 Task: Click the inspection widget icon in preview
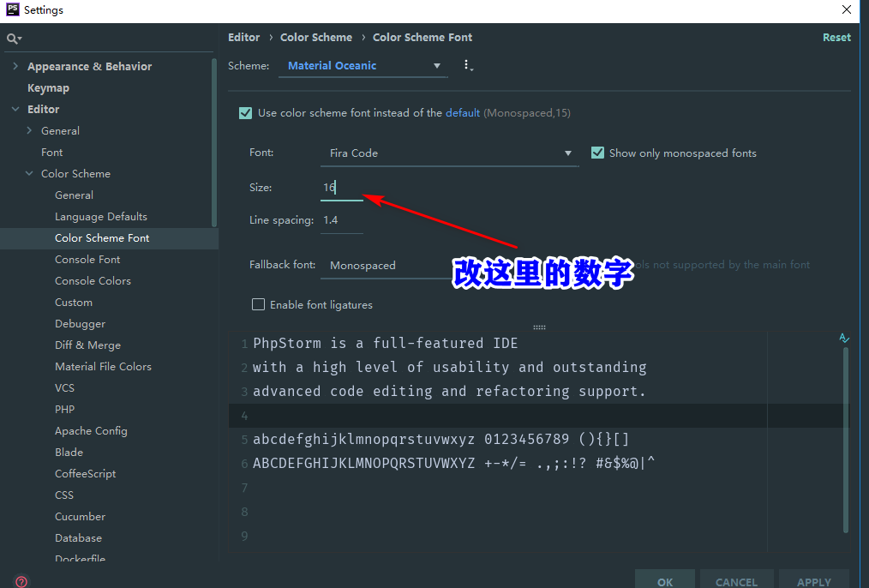pyautogui.click(x=843, y=338)
